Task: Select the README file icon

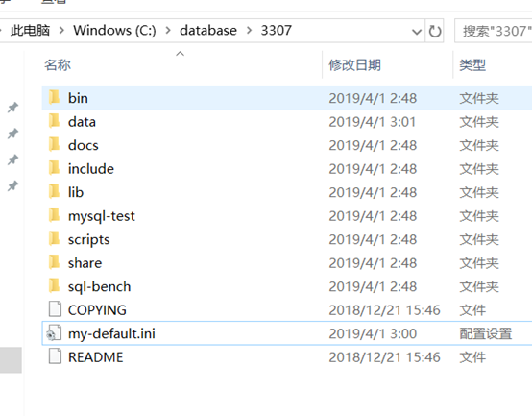Action: 55,356
